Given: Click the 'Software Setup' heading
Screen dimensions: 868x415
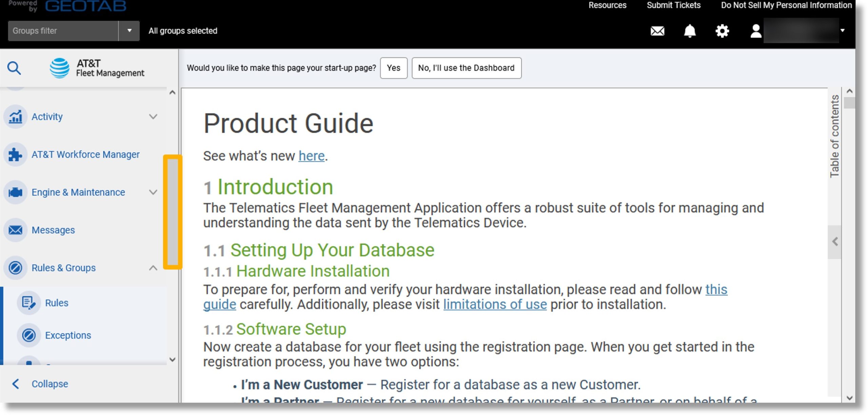Looking at the screenshot, I should pos(291,329).
